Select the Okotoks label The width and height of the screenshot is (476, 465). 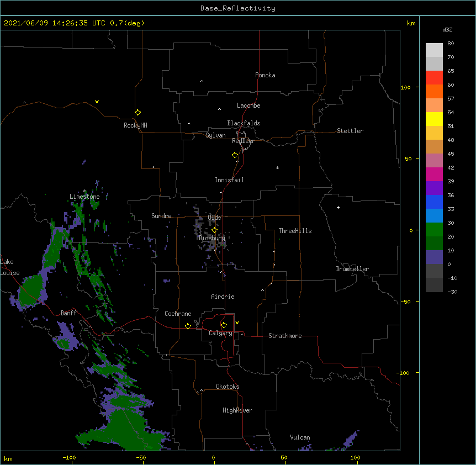tap(228, 387)
